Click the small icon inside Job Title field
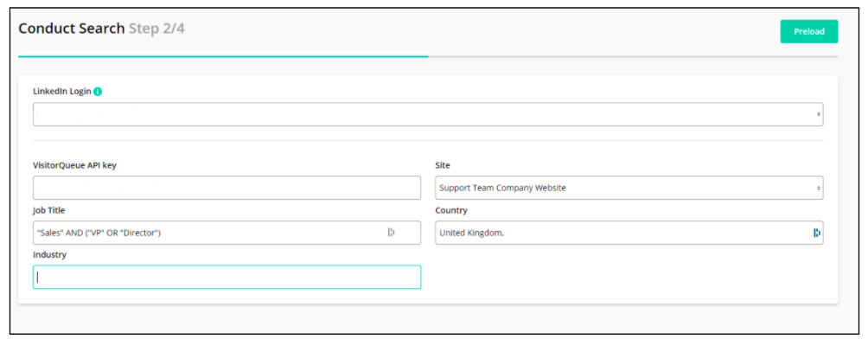 391,233
